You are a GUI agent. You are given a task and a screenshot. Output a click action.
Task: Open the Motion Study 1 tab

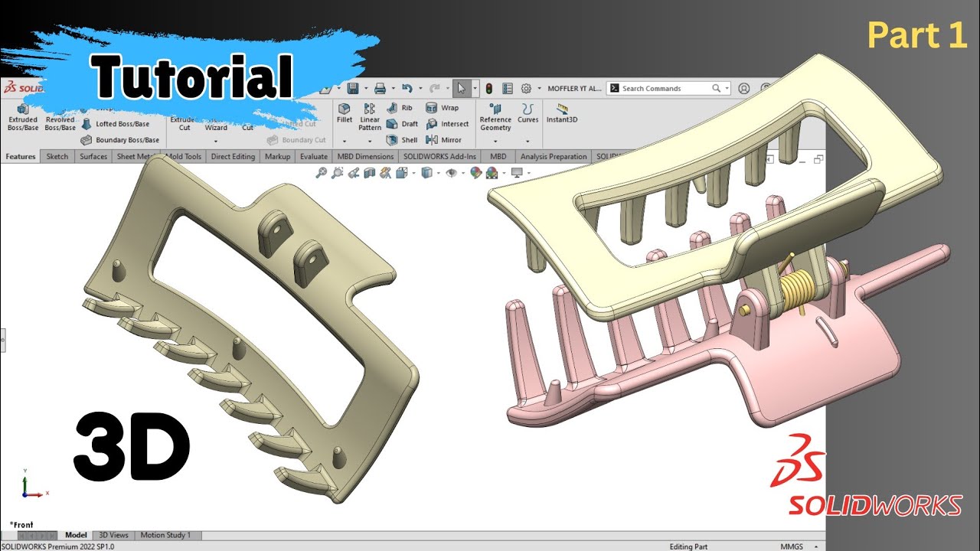[165, 535]
